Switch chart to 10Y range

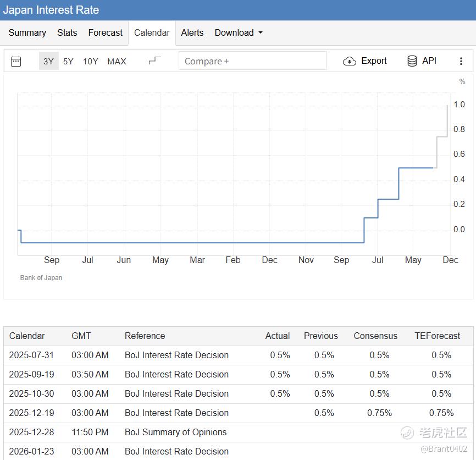click(91, 61)
